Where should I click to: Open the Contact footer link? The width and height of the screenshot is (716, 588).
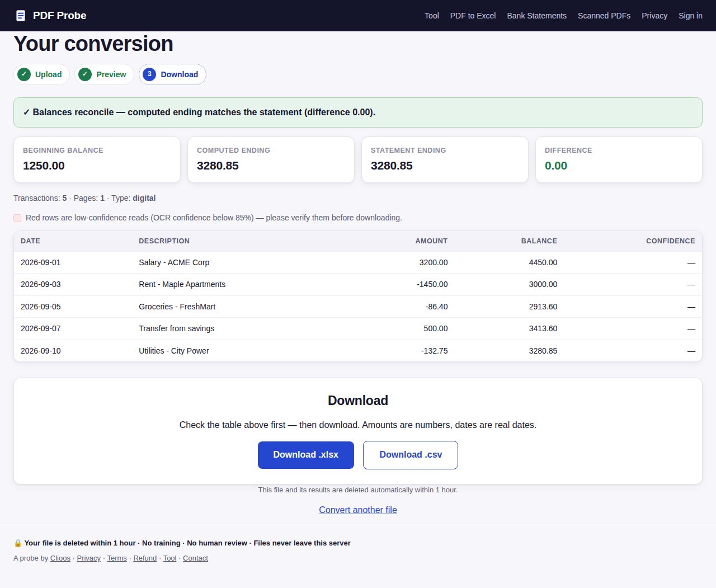coord(195,558)
